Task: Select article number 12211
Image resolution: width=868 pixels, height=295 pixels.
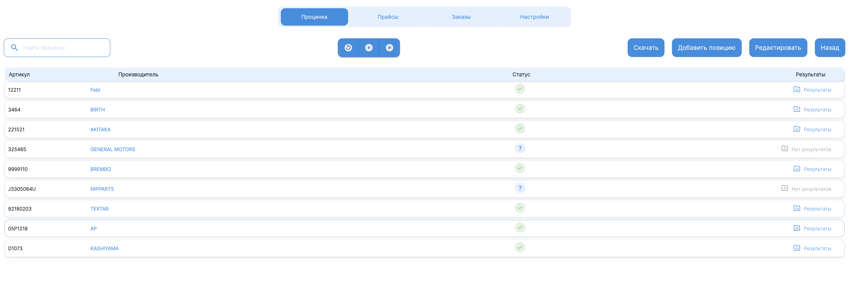Action: coord(14,90)
